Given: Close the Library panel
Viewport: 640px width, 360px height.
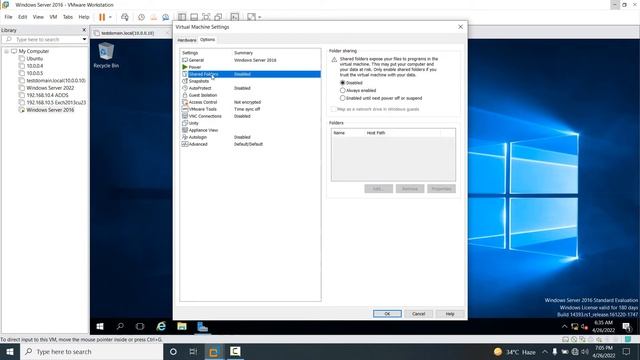Looking at the screenshot, I should [x=84, y=30].
